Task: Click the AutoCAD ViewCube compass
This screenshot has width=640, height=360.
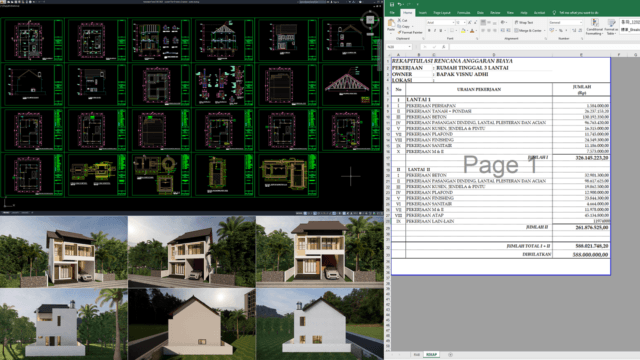Action: point(370,20)
